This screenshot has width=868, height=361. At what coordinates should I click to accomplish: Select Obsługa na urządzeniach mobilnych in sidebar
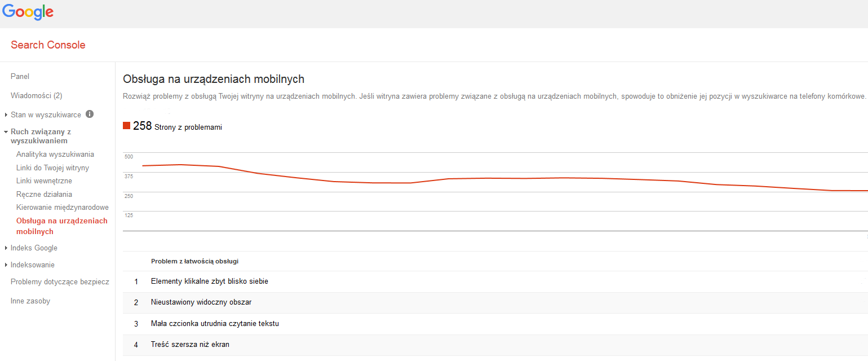click(62, 226)
